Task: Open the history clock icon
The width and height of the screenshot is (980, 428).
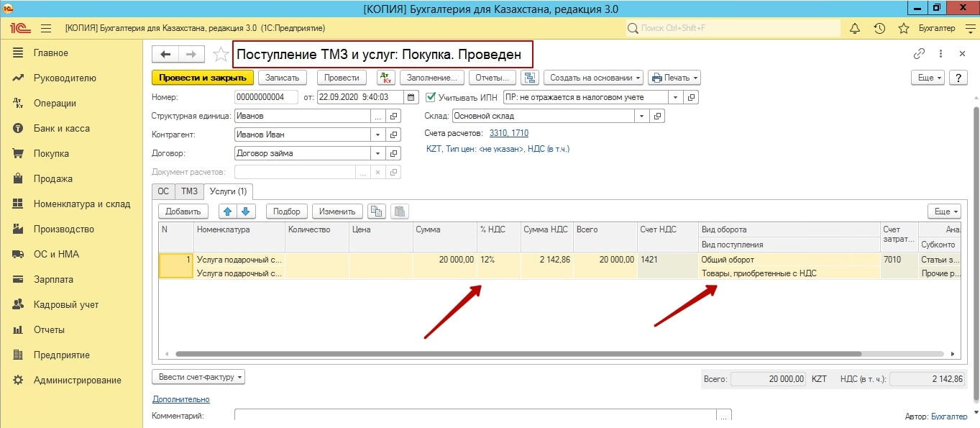Action: click(879, 28)
